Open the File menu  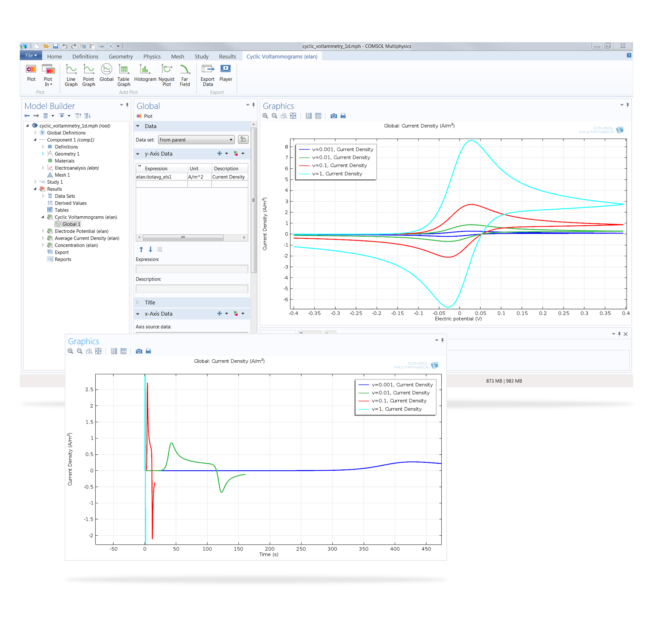click(31, 56)
